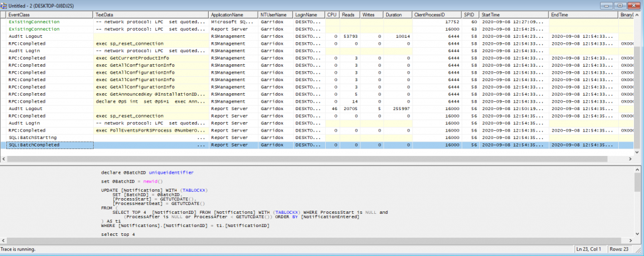The width and height of the screenshot is (644, 256).
Task: Click 'Trace is running.' status text
Action: coord(18,250)
